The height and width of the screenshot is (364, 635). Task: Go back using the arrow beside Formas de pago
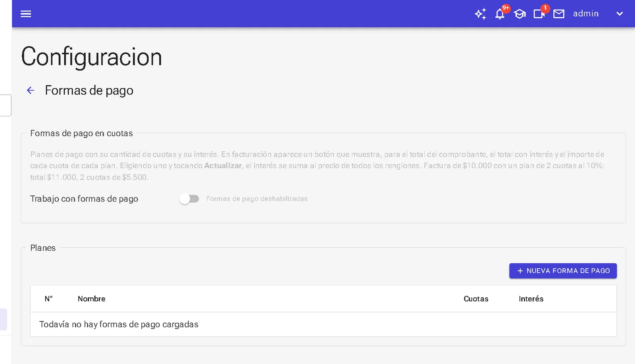[31, 90]
